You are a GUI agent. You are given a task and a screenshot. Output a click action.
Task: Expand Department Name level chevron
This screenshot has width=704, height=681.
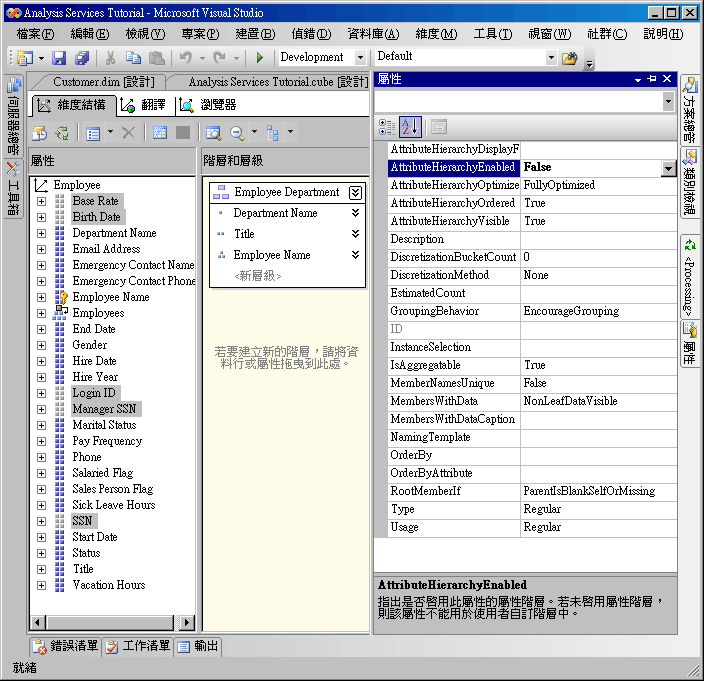pyautogui.click(x=355, y=213)
